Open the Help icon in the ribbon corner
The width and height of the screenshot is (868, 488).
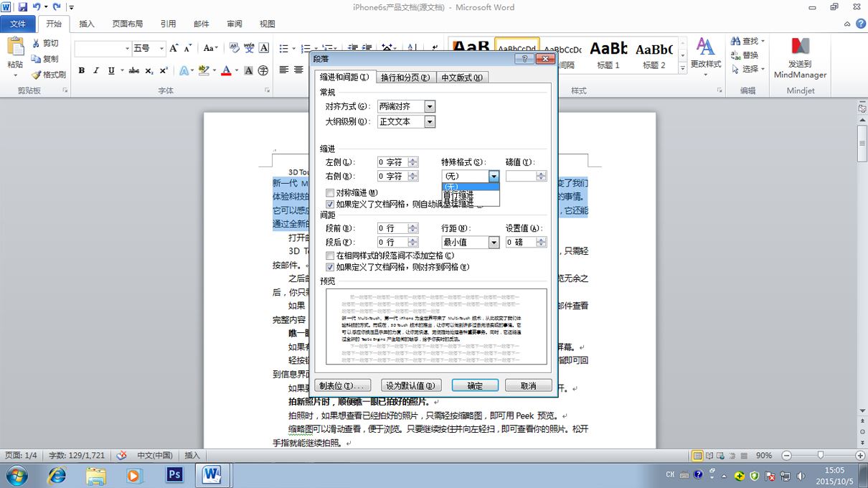point(860,24)
